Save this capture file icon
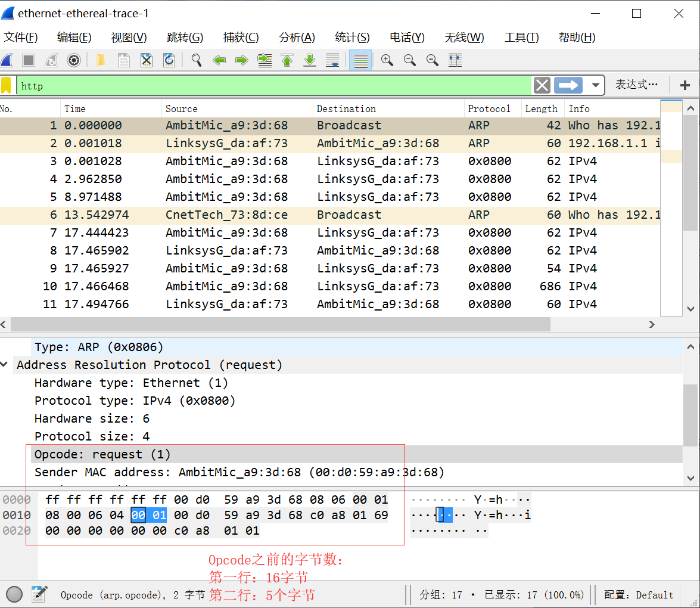Image resolution: width=700 pixels, height=608 pixels. pyautogui.click(x=124, y=60)
